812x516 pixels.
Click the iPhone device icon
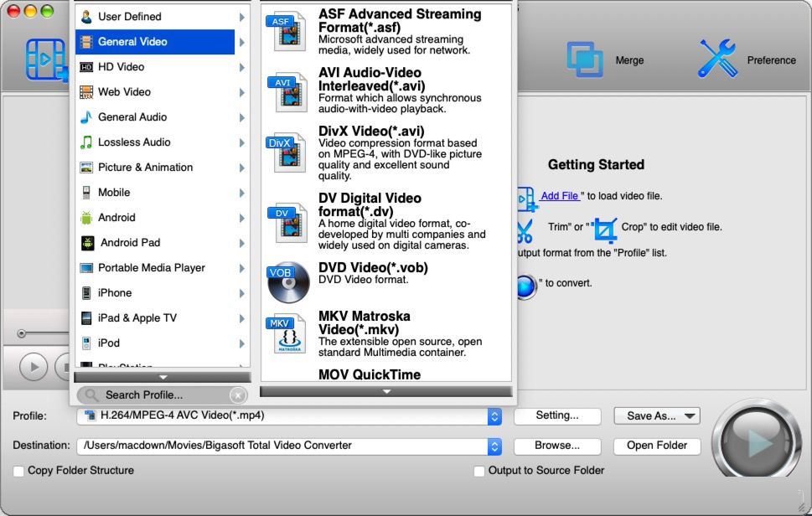(x=86, y=293)
